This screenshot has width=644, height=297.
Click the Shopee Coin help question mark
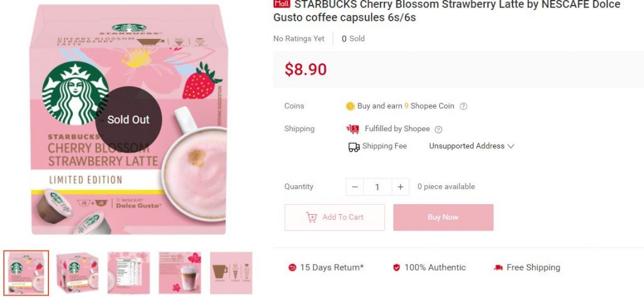click(464, 106)
